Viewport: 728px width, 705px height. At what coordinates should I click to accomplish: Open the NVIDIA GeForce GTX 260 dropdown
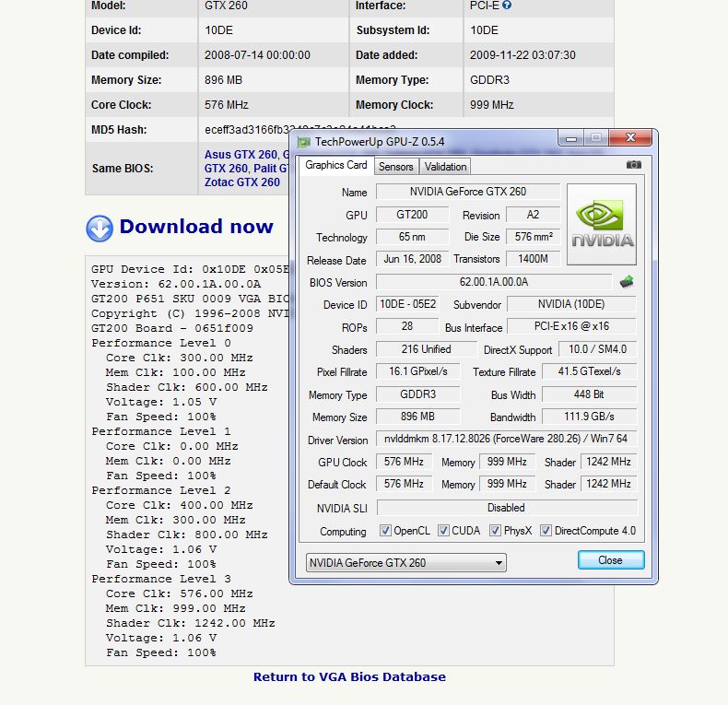click(x=406, y=563)
